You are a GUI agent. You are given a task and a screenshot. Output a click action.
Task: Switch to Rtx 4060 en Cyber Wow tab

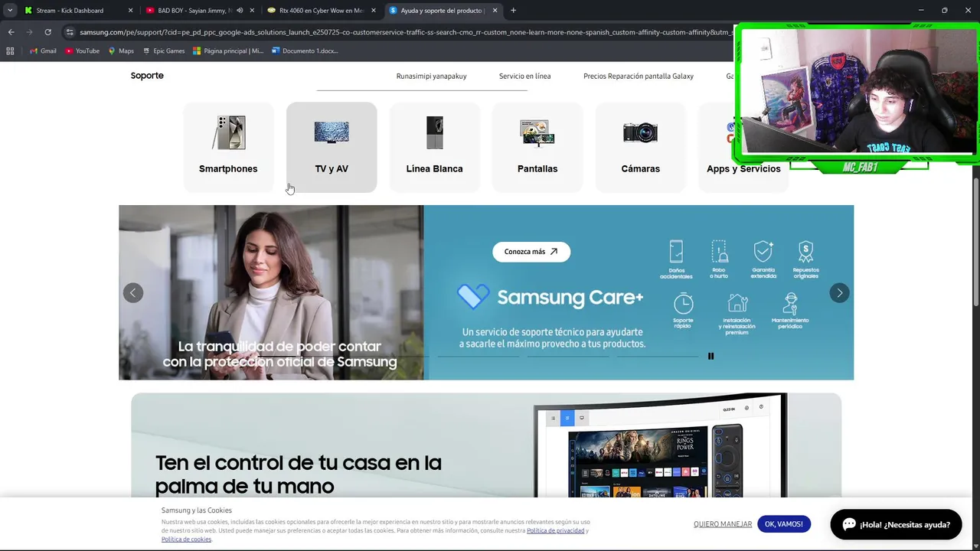(320, 11)
